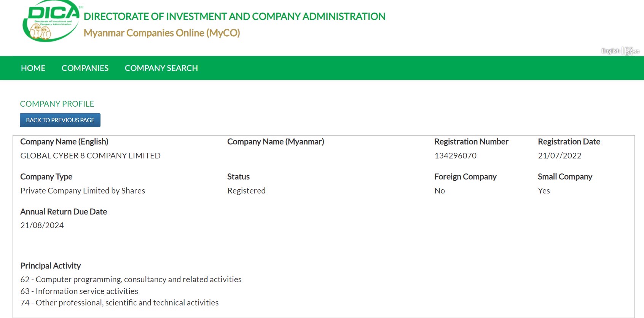The width and height of the screenshot is (644, 318).
Task: Click activity 62 Computer programming line
Action: (x=131, y=280)
